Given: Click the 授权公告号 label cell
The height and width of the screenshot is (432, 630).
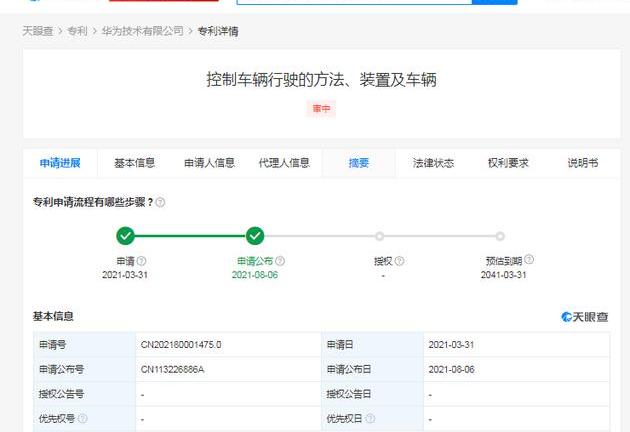Looking at the screenshot, I should [84, 394].
